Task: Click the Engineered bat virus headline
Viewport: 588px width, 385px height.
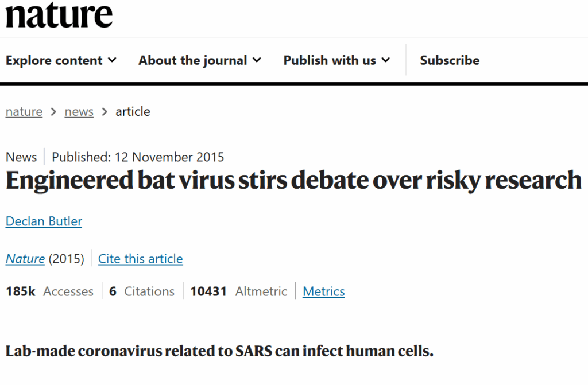Action: point(293,181)
